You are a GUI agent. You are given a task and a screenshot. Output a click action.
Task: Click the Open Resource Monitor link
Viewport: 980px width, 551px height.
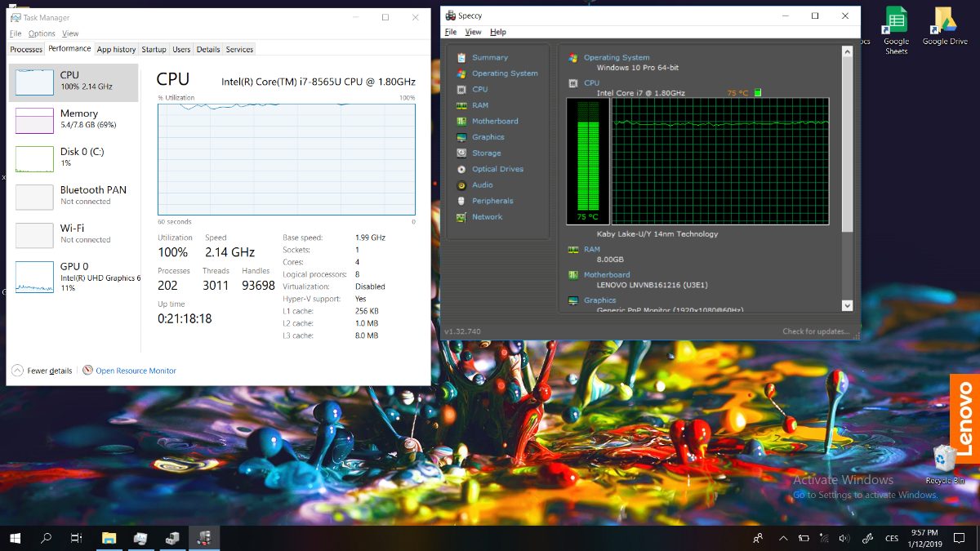136,371
